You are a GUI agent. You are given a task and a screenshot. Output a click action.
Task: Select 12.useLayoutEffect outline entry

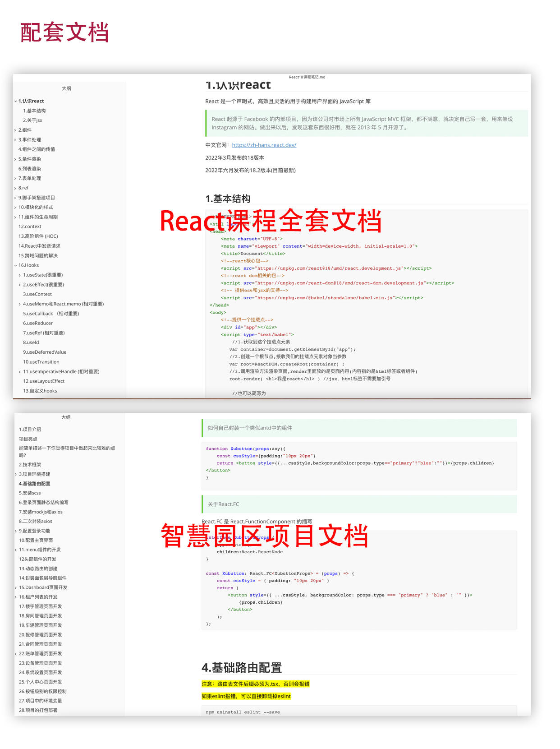click(44, 381)
